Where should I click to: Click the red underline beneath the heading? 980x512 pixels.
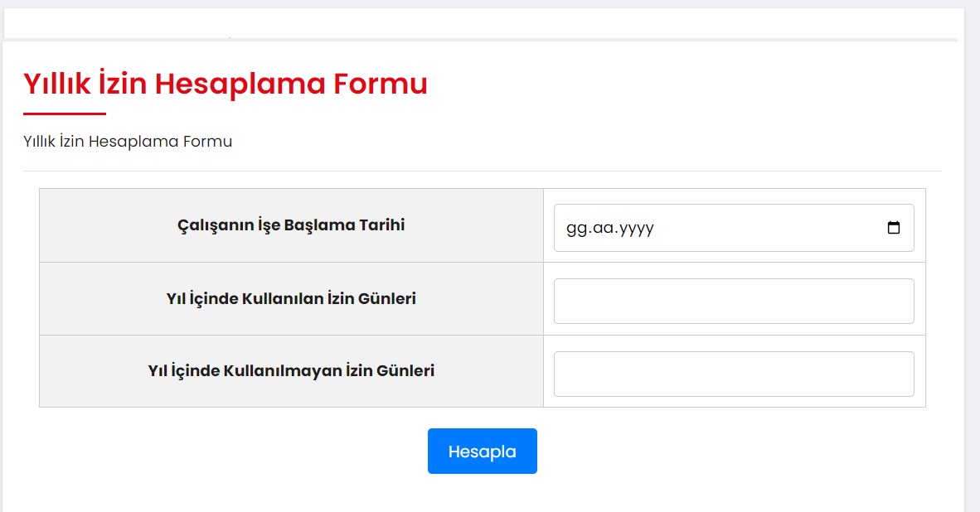[x=65, y=114]
